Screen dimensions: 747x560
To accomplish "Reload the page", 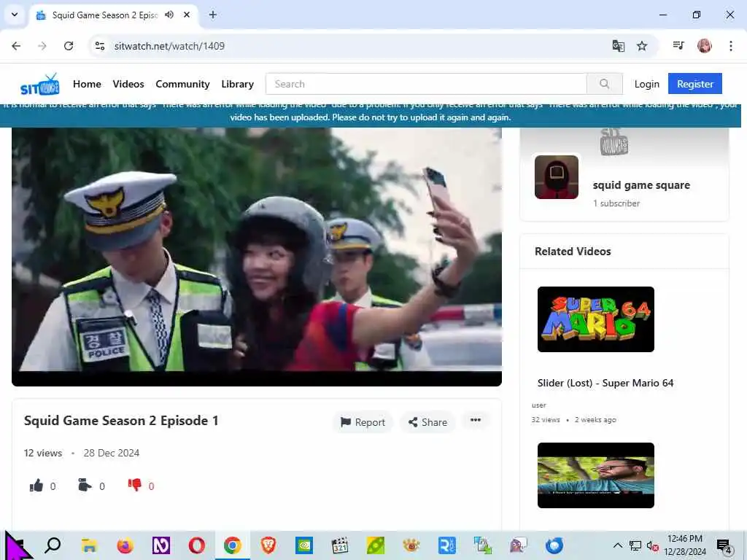I will pyautogui.click(x=69, y=46).
